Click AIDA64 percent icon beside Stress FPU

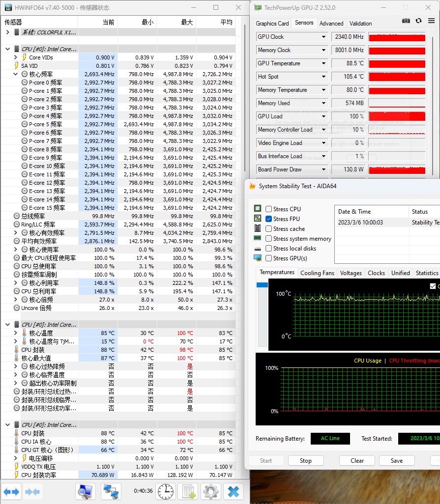tap(258, 219)
